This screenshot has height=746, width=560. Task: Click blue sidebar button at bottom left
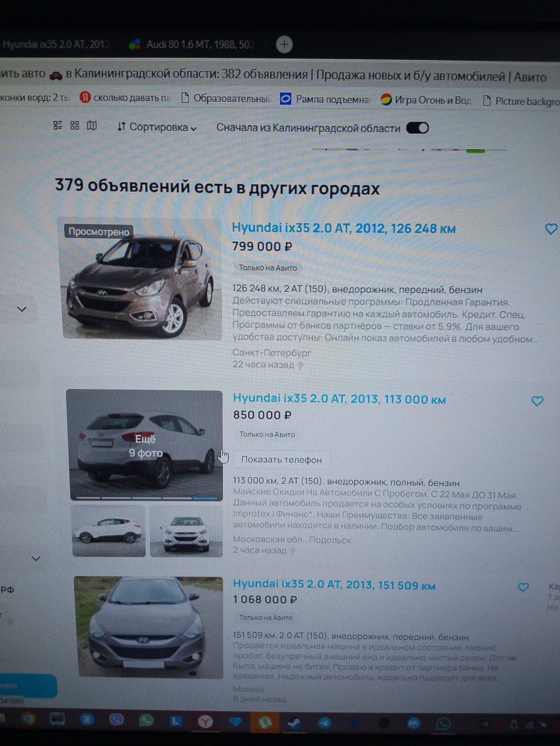tap(28, 686)
